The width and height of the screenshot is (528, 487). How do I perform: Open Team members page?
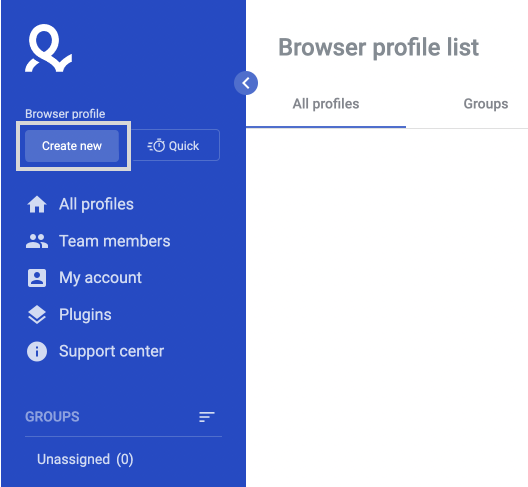point(114,241)
